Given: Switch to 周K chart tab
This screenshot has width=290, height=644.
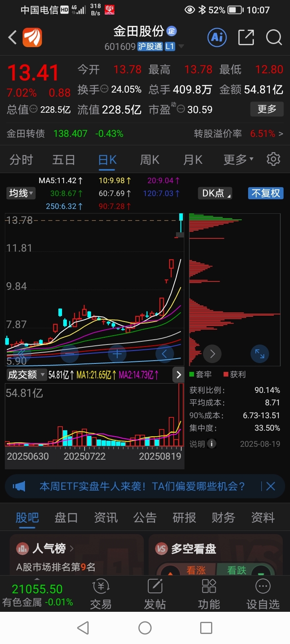Looking at the screenshot, I should pos(150,160).
